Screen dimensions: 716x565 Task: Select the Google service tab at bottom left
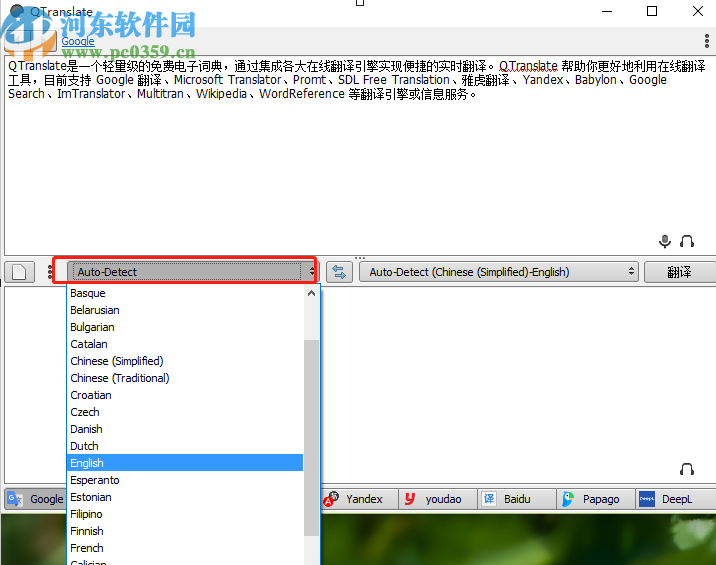[x=35, y=499]
